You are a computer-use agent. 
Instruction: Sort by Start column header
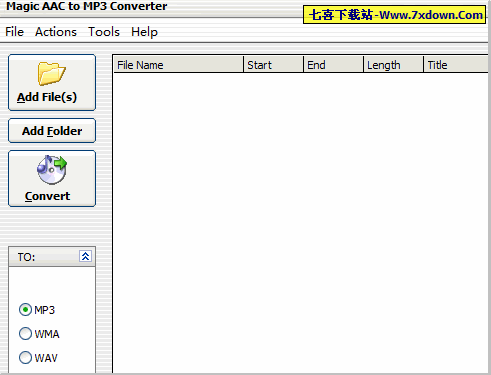274,65
